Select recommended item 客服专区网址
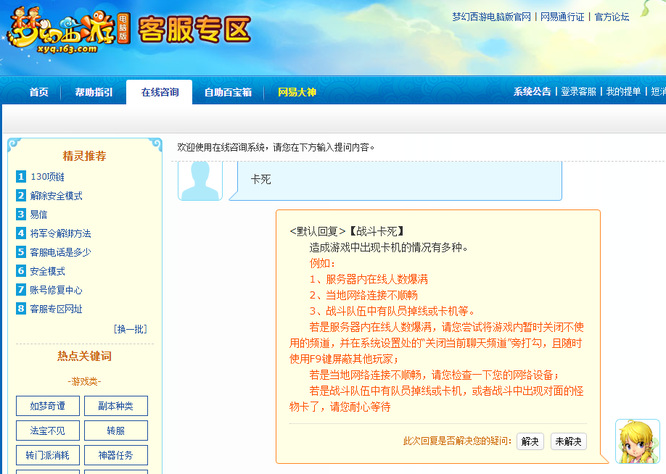Image resolution: width=666 pixels, height=474 pixels. [56, 309]
